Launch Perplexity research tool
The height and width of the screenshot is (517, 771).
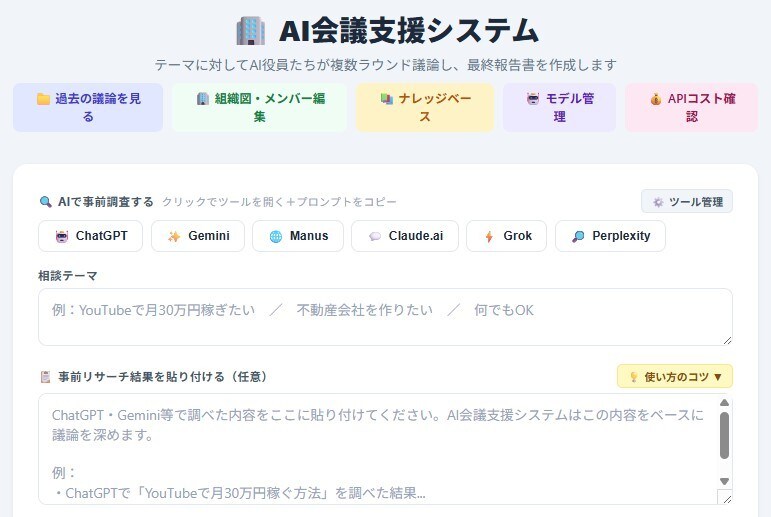(610, 236)
